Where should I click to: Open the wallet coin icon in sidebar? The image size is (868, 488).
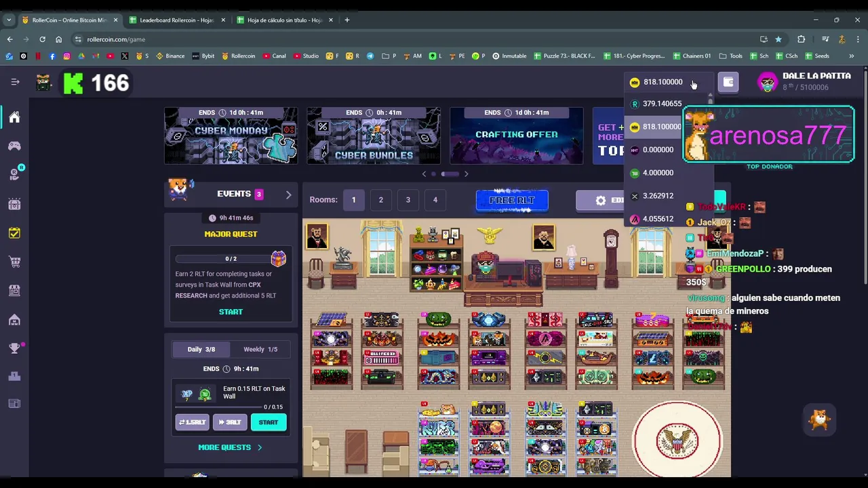[x=14, y=174]
